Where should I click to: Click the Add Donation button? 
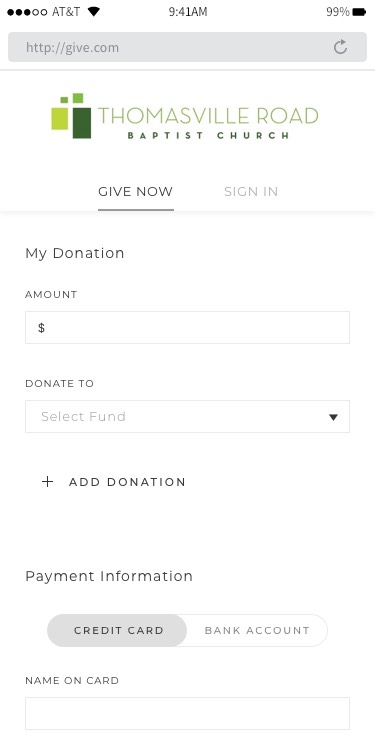point(114,482)
